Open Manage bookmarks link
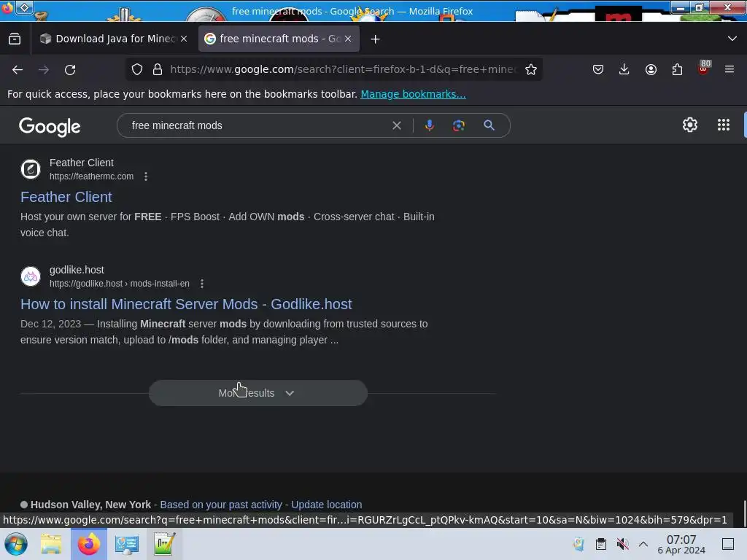This screenshot has width=747, height=560. coord(413,94)
